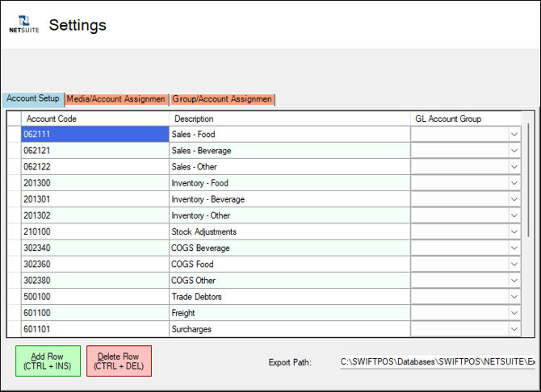Screen dimensions: 541x392
Task: Select account code cell 302360
Action: coord(95,264)
